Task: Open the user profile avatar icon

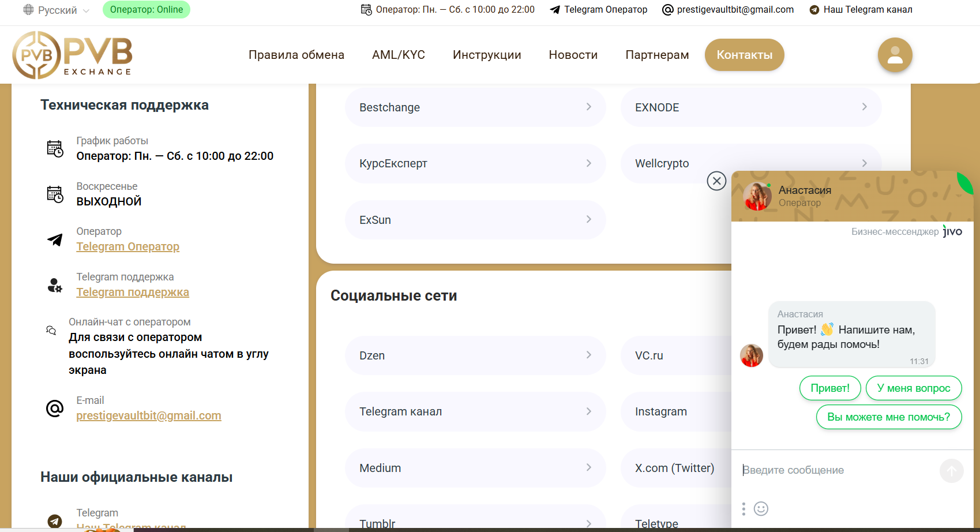Action: [x=895, y=55]
